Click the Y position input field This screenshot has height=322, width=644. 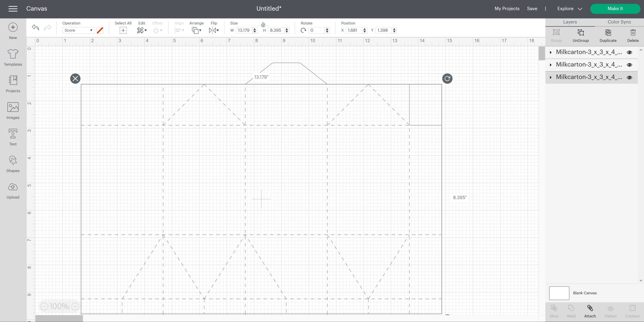[384, 30]
